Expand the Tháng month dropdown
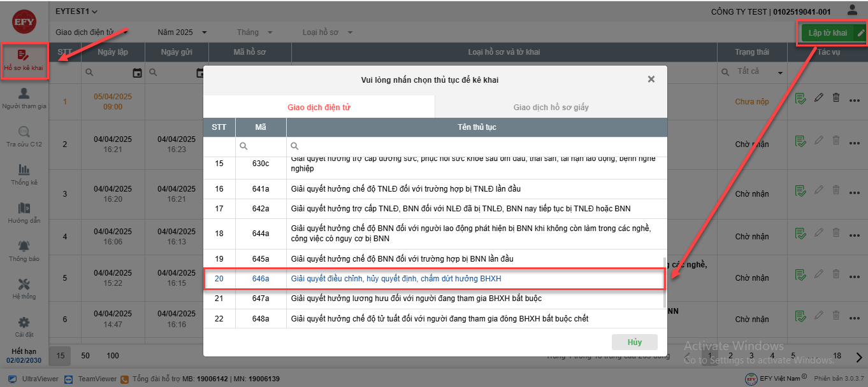 pos(254,32)
